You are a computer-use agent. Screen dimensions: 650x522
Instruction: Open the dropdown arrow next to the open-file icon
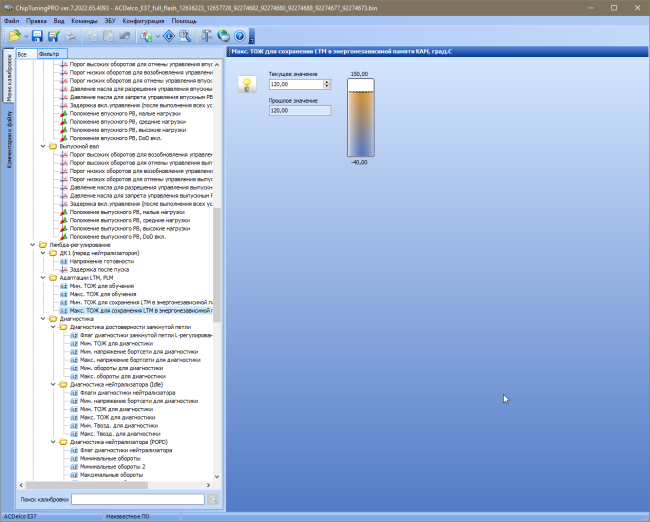coord(26,36)
